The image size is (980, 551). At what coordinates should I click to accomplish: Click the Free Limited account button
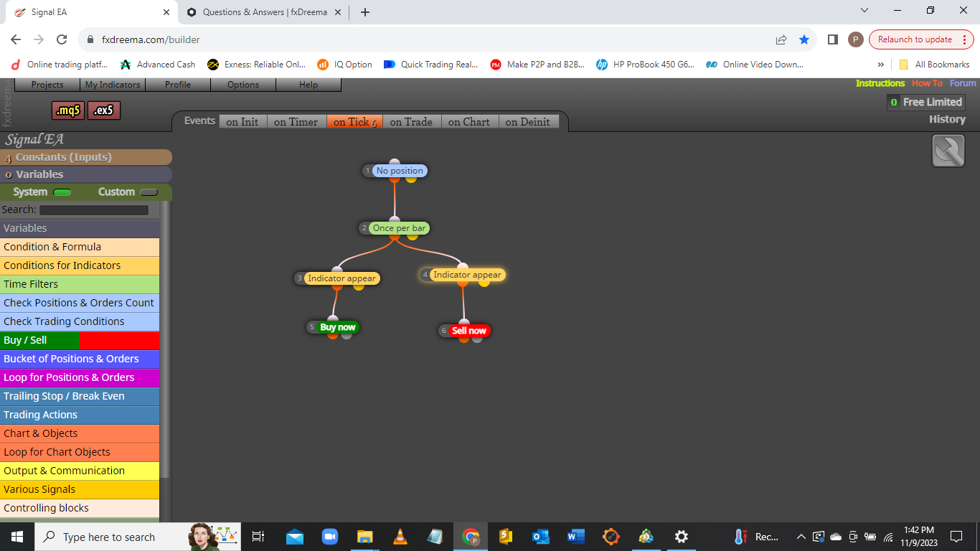pos(926,102)
